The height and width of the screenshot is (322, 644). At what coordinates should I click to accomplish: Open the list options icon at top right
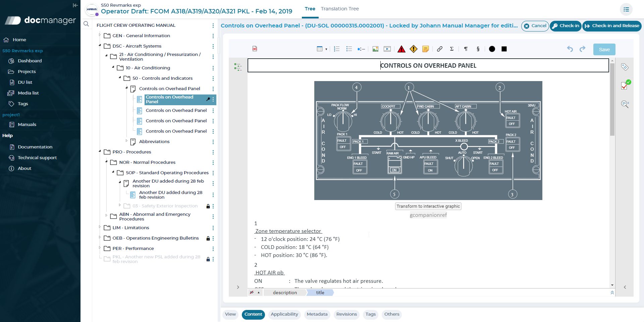click(626, 9)
